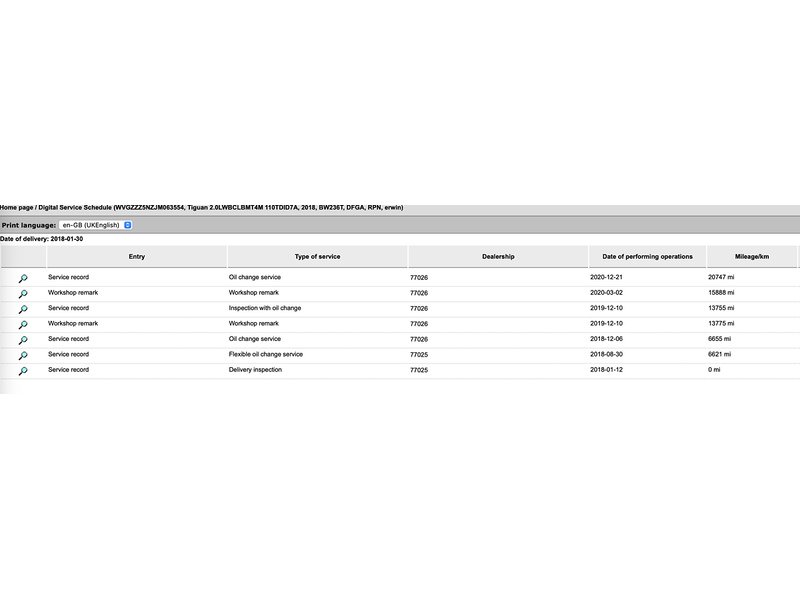This screenshot has width=800, height=600.
Task: Select Date of performing operations column header
Action: [x=647, y=257]
